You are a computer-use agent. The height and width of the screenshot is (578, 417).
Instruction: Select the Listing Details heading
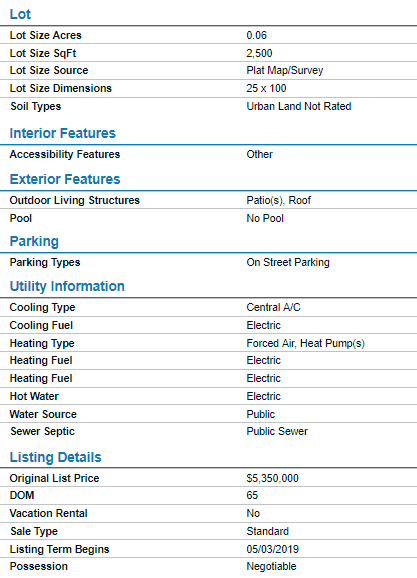click(x=56, y=457)
